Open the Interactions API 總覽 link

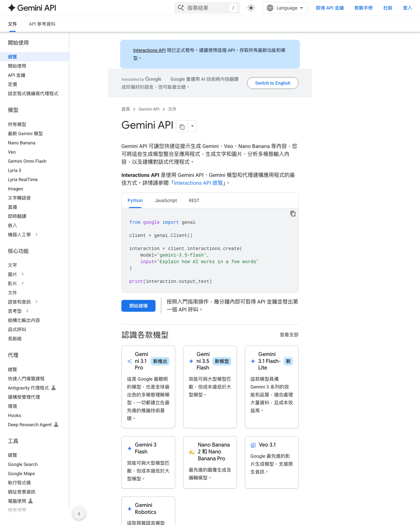tap(198, 183)
